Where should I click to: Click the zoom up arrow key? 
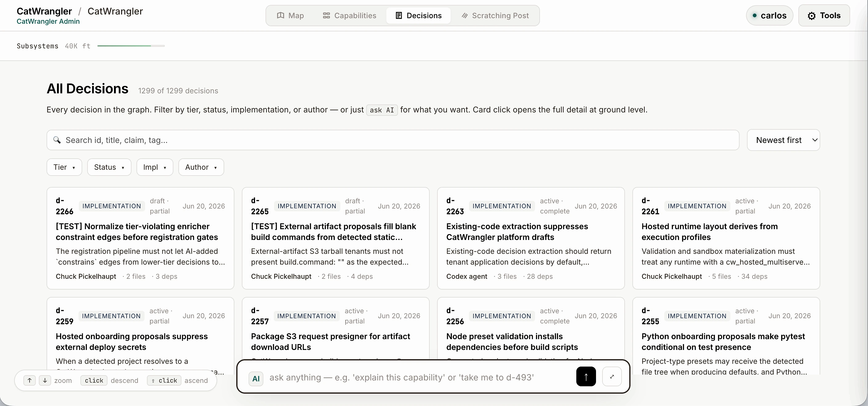coord(30,380)
